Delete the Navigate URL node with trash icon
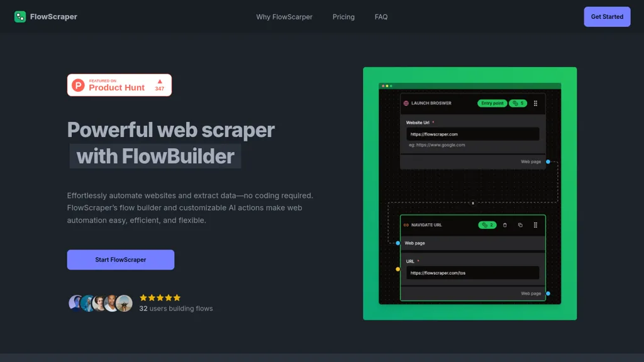The image size is (644, 362). 505,225
